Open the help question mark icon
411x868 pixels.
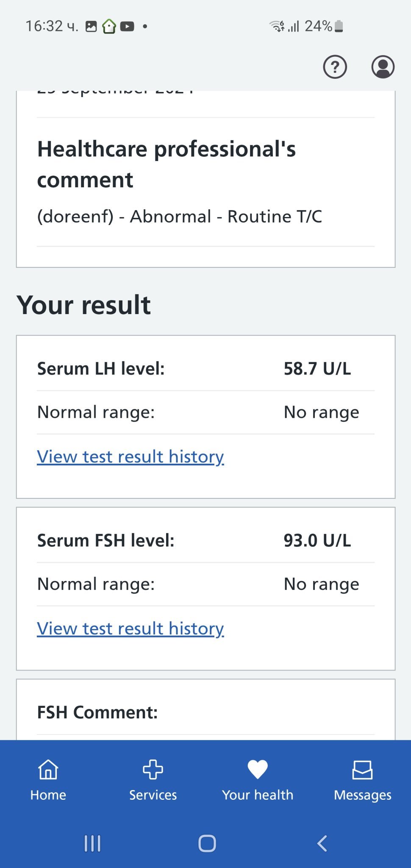click(x=335, y=67)
